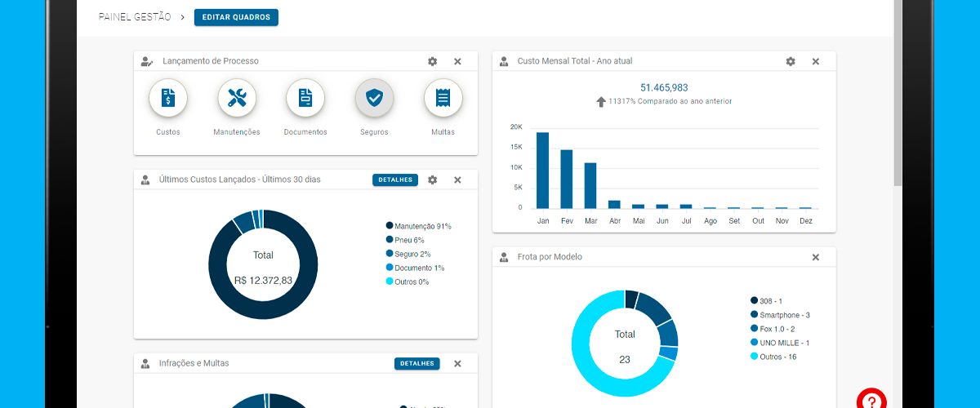Click the Jan bar in monthly cost chart
The width and height of the screenshot is (980, 408).
542,170
